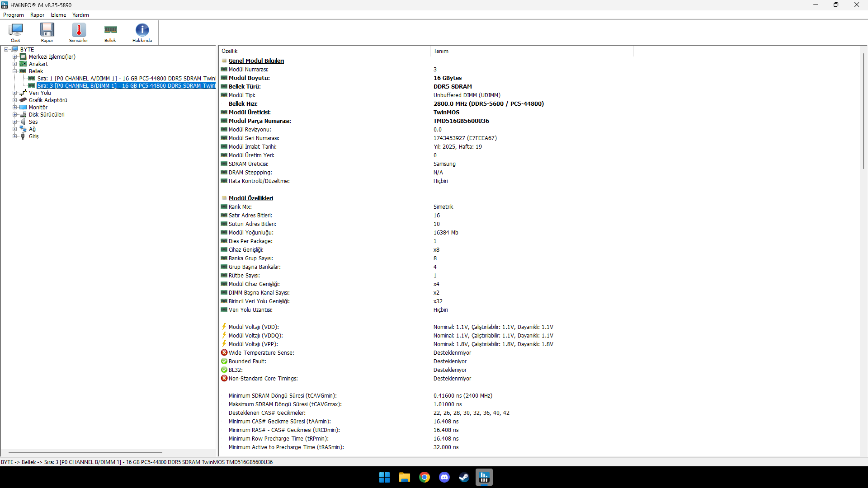The image size is (868, 488).
Task: Click the Ağ network icon
Action: tap(23, 129)
